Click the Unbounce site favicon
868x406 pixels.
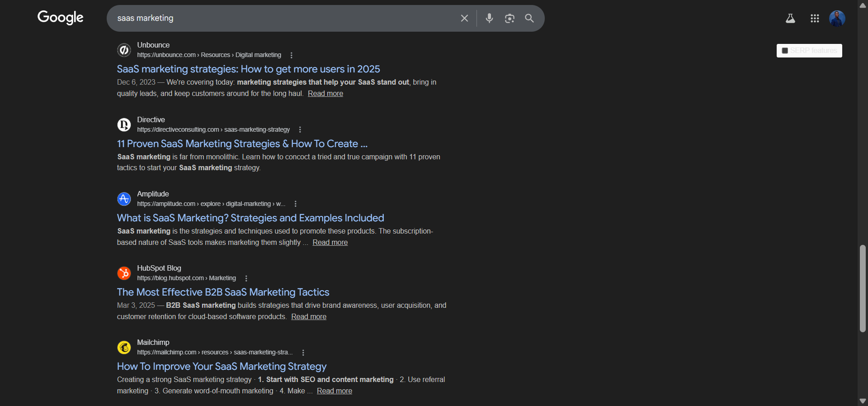[124, 50]
